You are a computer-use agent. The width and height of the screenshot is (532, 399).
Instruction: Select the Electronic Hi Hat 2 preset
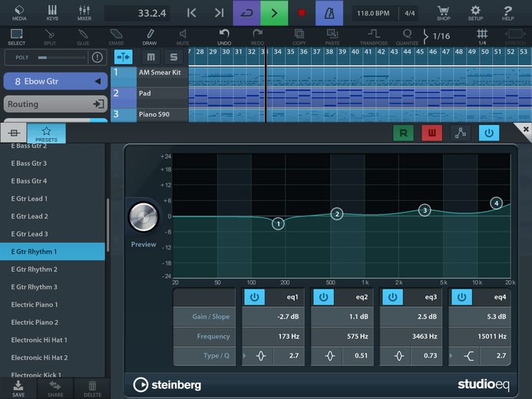pos(53,358)
